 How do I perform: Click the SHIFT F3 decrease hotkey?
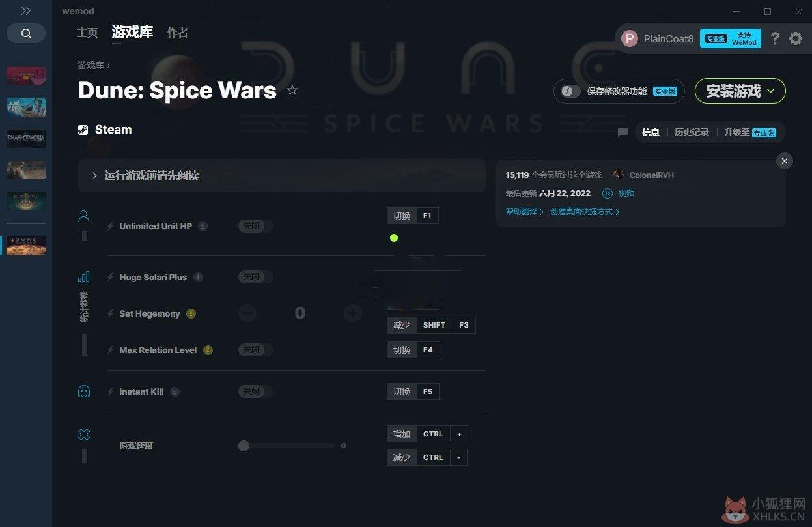tap(431, 325)
